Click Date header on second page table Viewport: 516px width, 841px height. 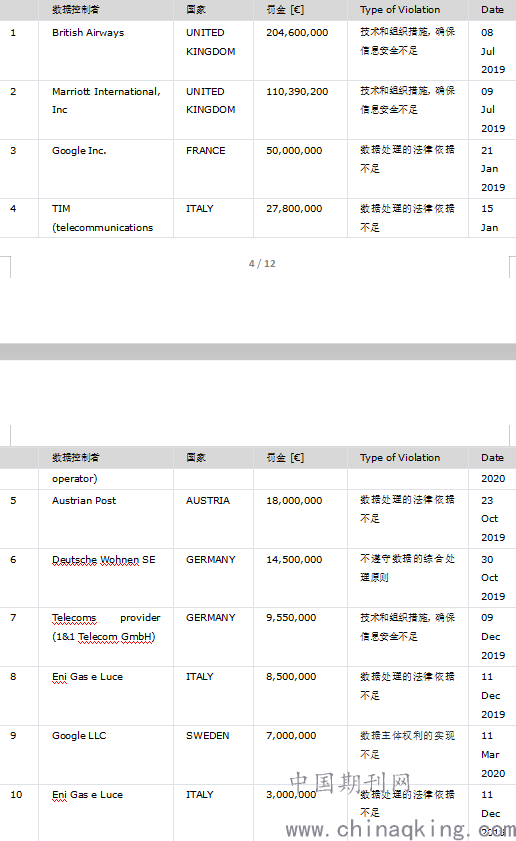point(492,458)
